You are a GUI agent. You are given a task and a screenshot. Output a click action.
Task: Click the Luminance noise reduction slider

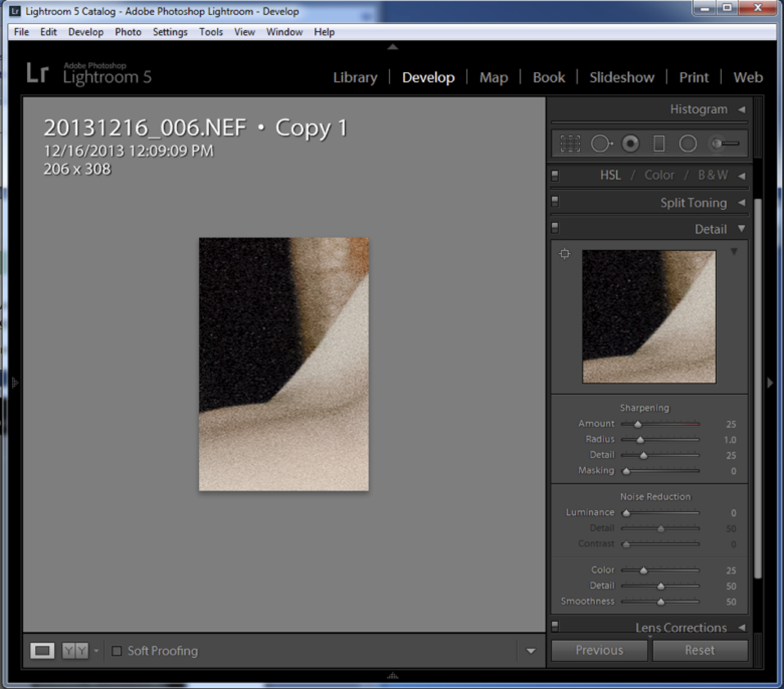pos(660,513)
